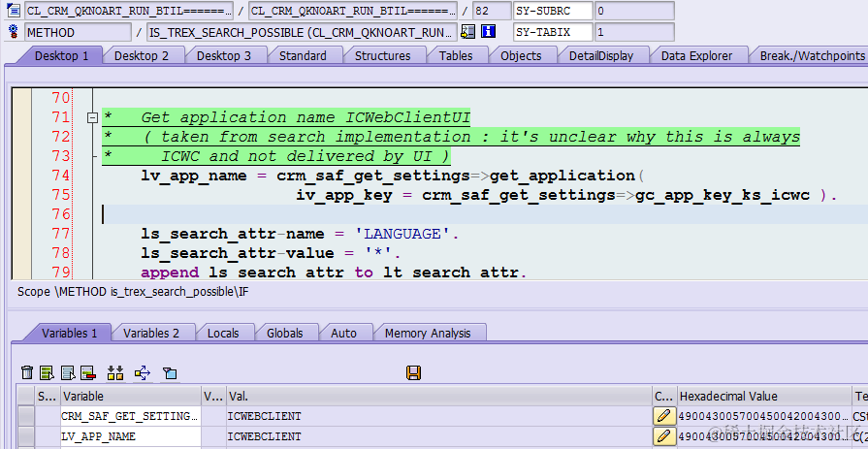Image resolution: width=868 pixels, height=449 pixels.
Task: Click the pencil change icon for CRM_SAF_GET_SETTING row
Action: pos(663,416)
